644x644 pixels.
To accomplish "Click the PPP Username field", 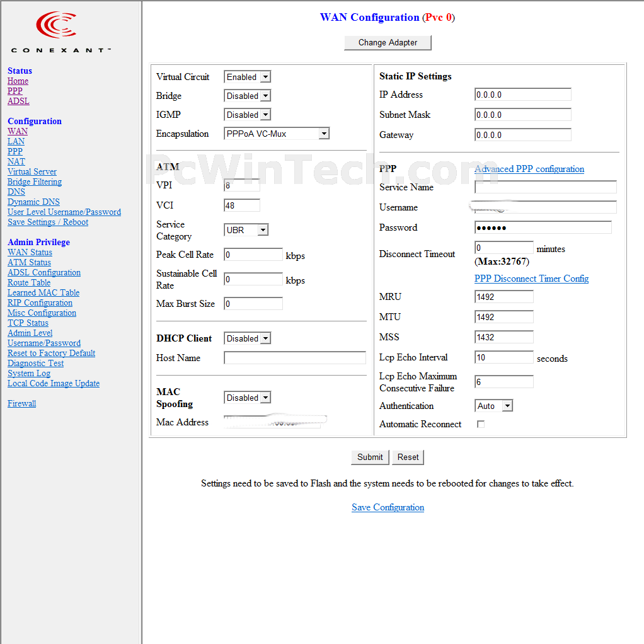I will coord(546,207).
